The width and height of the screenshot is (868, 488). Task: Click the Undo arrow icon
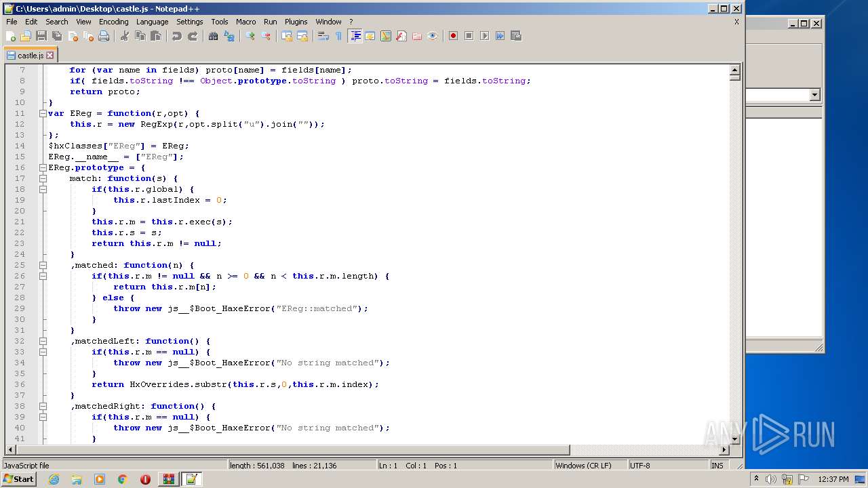point(177,36)
